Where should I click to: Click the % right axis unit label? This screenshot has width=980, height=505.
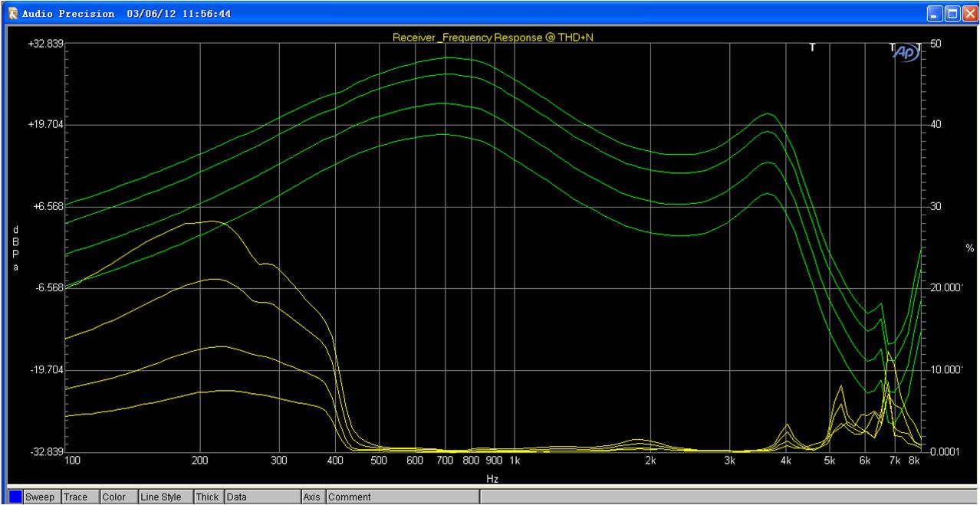[x=969, y=248]
